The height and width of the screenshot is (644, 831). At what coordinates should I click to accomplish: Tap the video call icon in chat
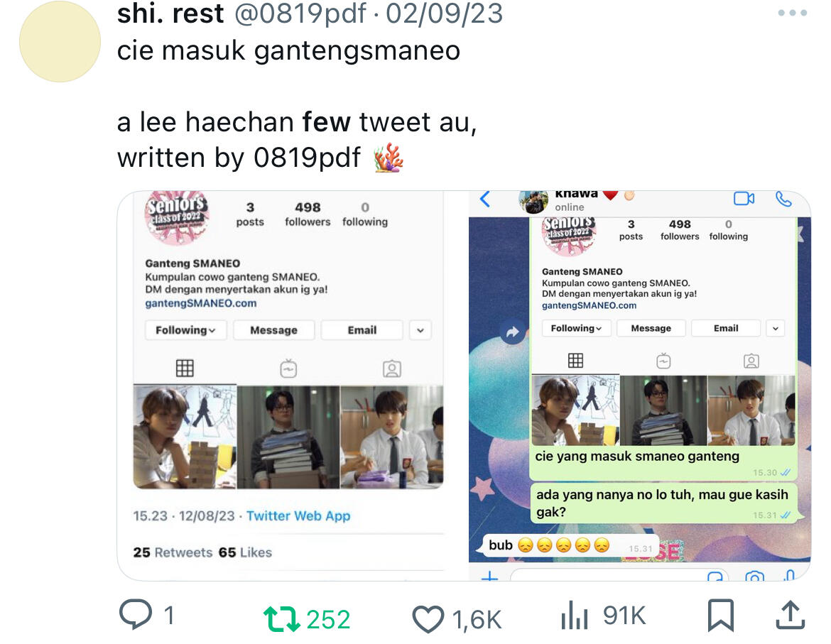744,199
